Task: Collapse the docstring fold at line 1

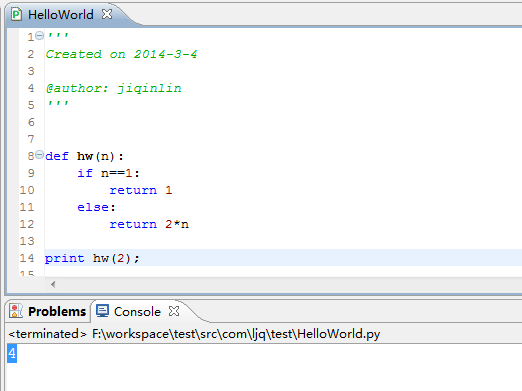Action: point(39,35)
